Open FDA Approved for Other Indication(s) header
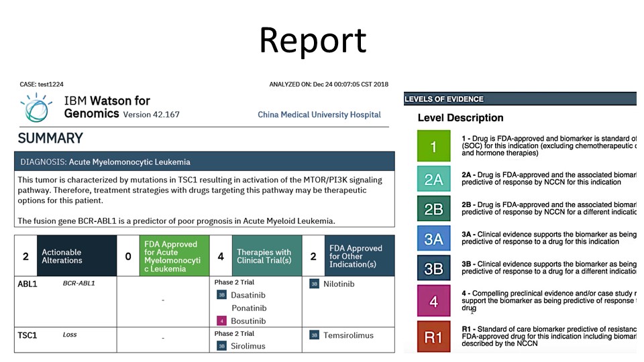This screenshot has width=644, height=362. [x=360, y=256]
